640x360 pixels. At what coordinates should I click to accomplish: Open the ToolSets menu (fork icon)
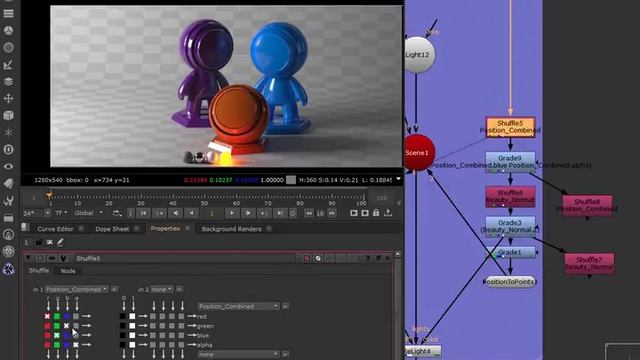pyautogui.click(x=8, y=200)
